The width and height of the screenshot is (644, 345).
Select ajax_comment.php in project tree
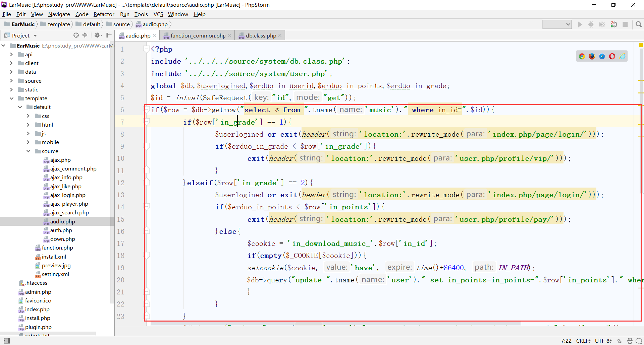pos(70,168)
